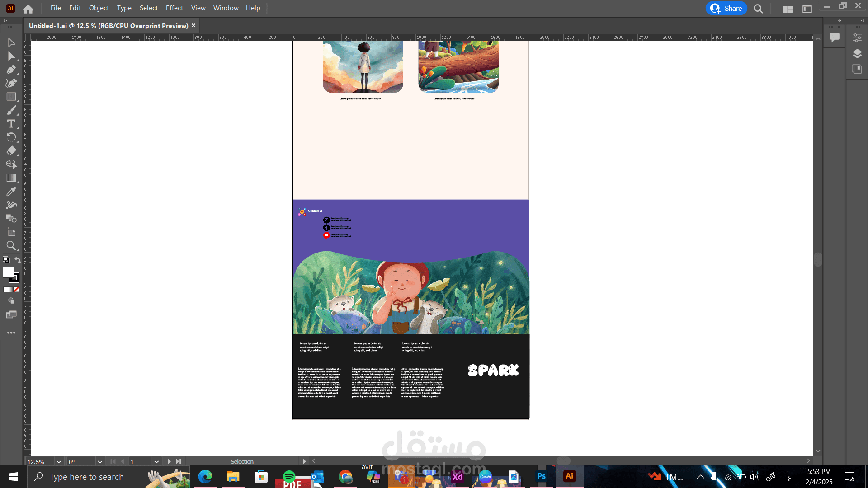Switch to the Untitled-1.ai document tab
This screenshot has width=868, height=488.
click(108, 26)
